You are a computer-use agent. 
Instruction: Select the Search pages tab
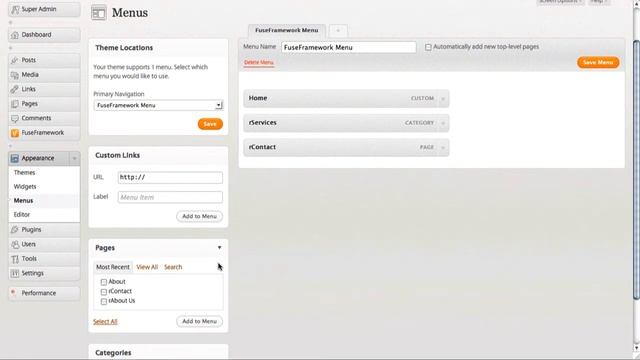point(173,267)
